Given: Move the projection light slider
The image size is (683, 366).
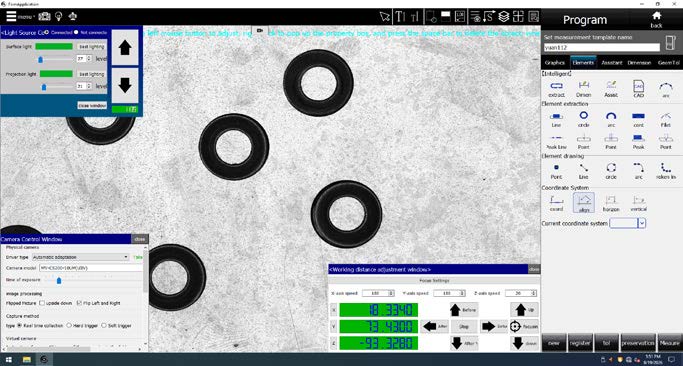Looking at the screenshot, I should (44, 88).
